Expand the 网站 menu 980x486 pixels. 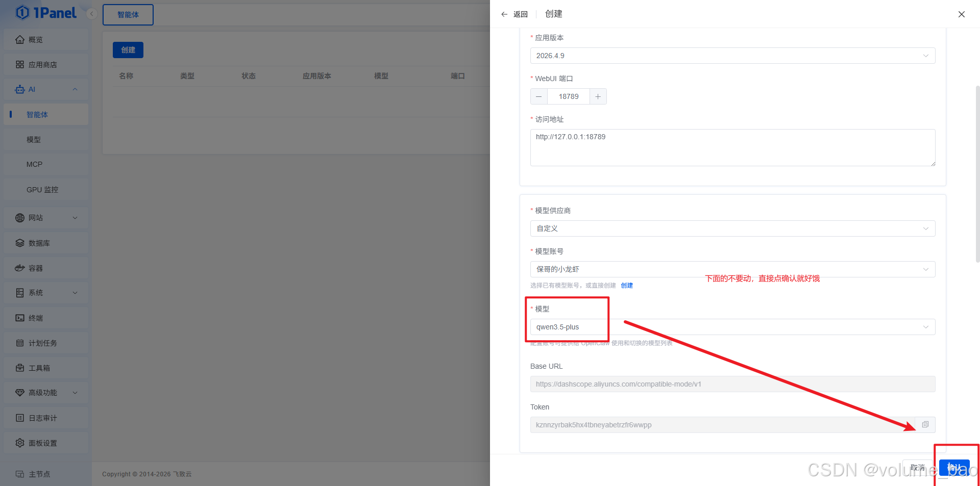coord(46,218)
